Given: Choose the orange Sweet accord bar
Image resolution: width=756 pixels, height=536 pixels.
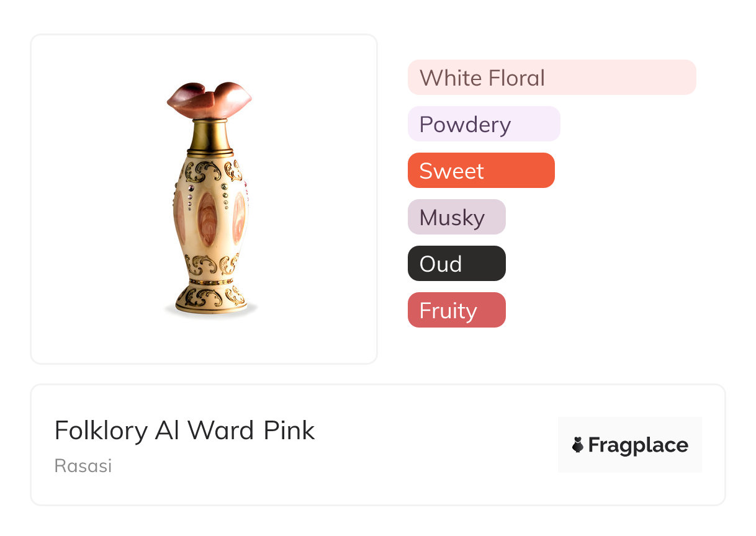Looking at the screenshot, I should pyautogui.click(x=480, y=171).
